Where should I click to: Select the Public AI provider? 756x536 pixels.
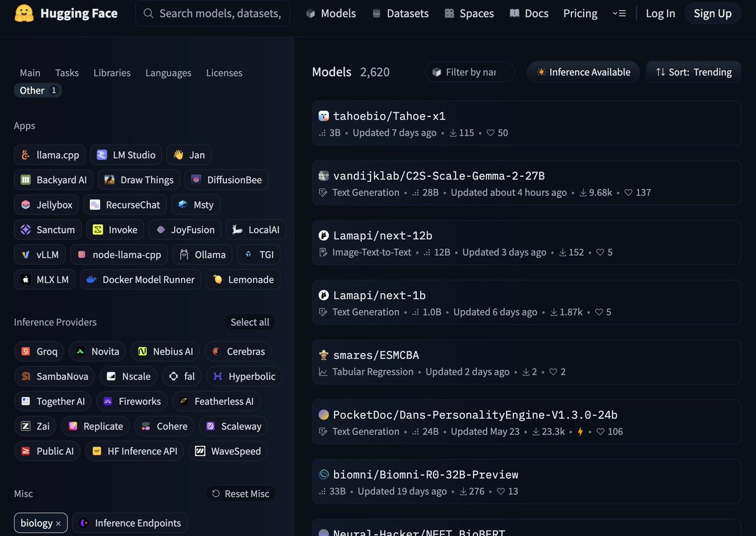coord(47,451)
